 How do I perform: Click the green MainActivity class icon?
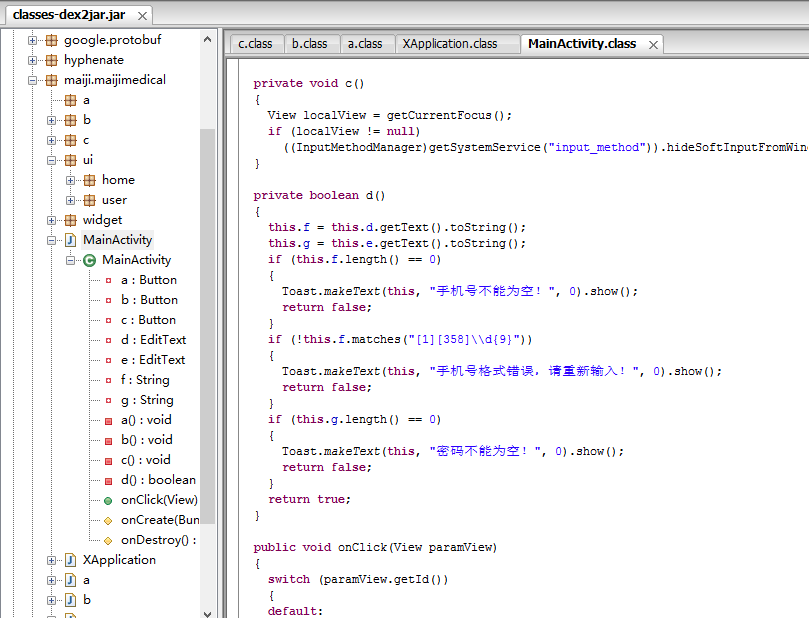click(90, 260)
